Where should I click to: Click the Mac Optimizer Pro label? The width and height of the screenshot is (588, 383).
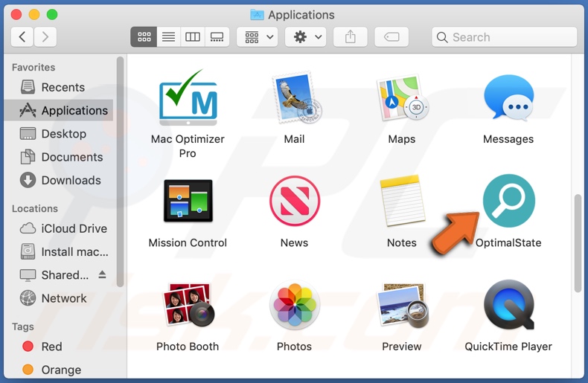click(x=188, y=147)
